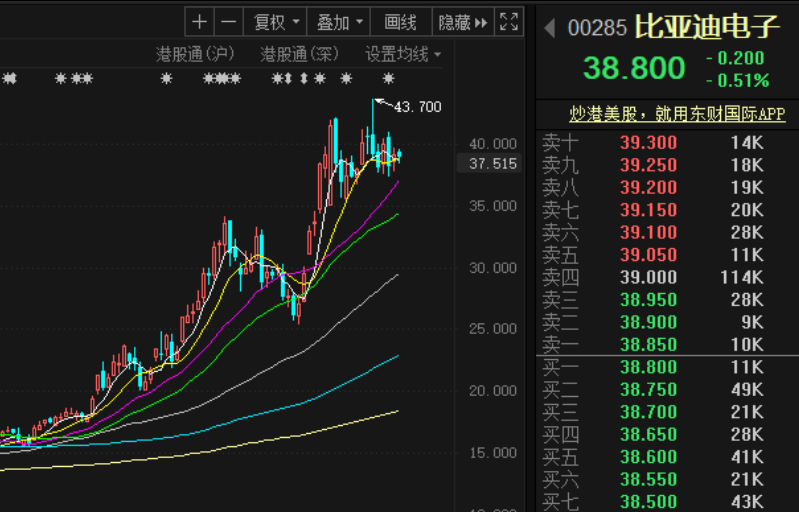This screenshot has width=799, height=512.
Task: Select 卖四 ask price 39.000
Action: (x=648, y=277)
